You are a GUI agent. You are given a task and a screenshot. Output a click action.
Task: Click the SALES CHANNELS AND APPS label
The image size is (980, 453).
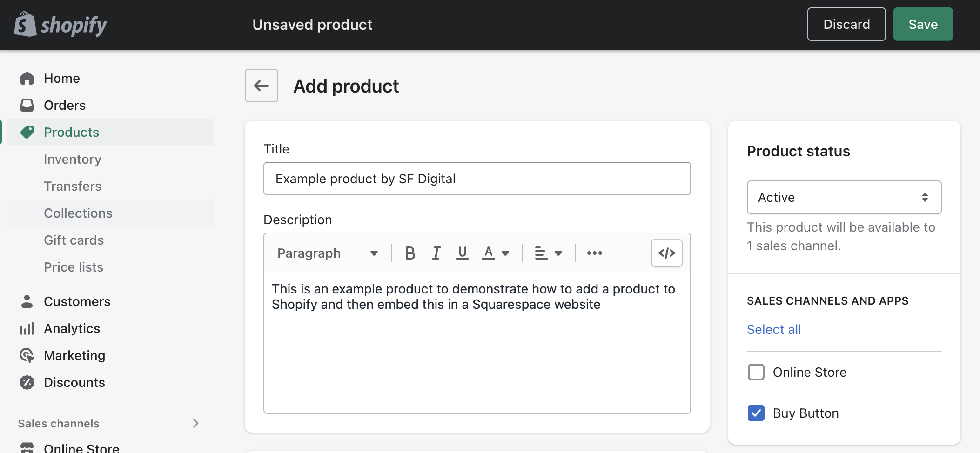pyautogui.click(x=828, y=301)
